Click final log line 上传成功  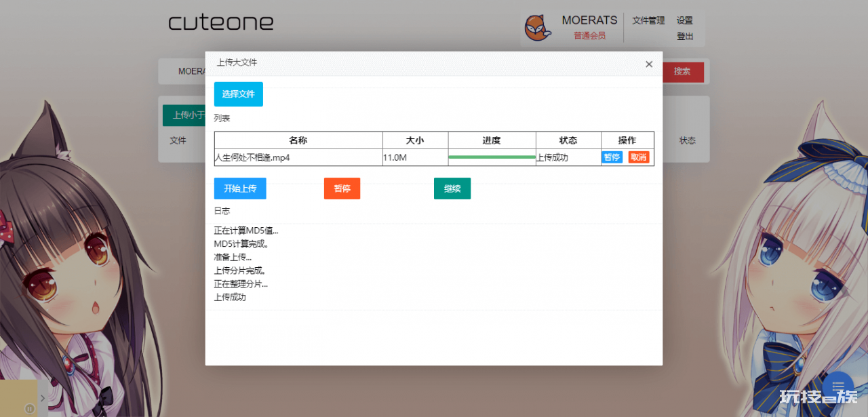tap(230, 297)
